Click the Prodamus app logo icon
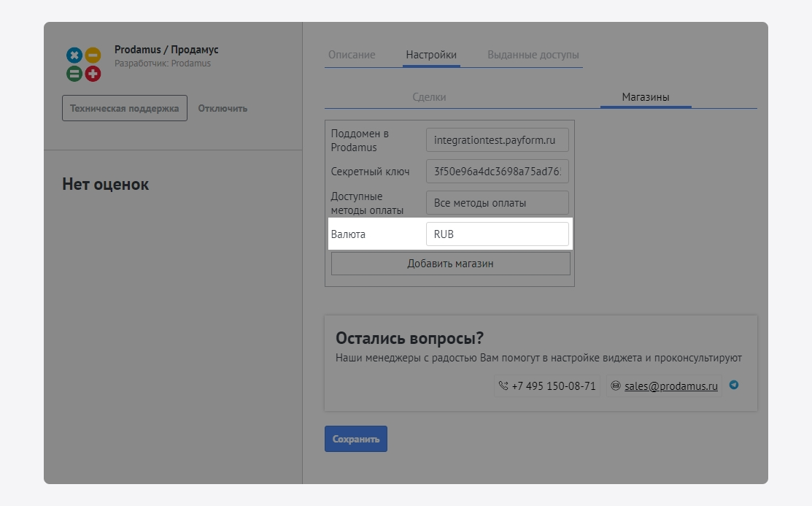The width and height of the screenshot is (812, 506). pos(83,64)
